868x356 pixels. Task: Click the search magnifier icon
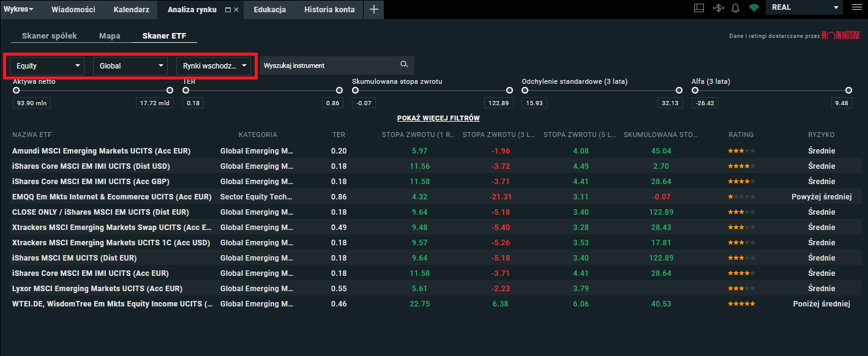(404, 65)
